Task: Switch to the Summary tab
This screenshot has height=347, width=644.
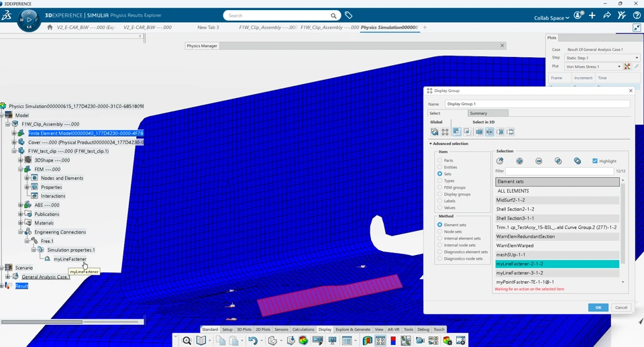Action: click(488, 113)
